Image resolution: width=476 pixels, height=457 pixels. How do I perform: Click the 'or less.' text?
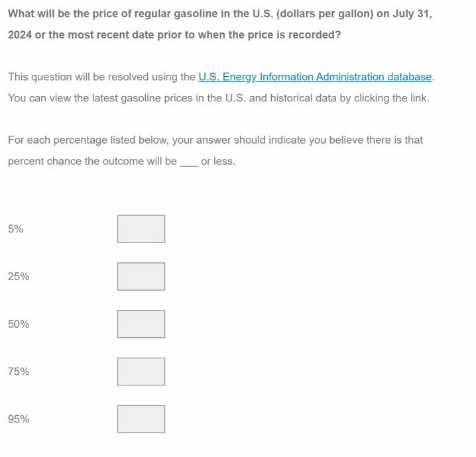[218, 161]
